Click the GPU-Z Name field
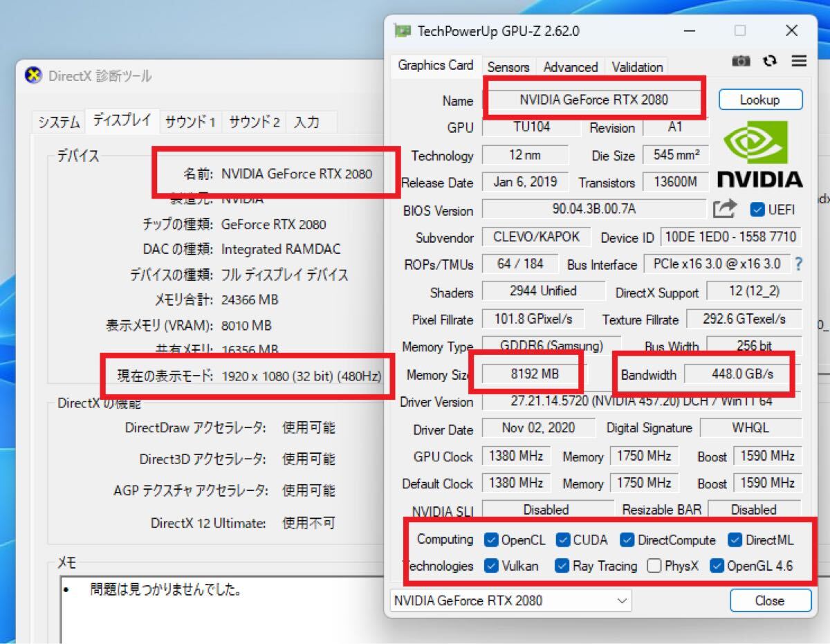 click(594, 100)
